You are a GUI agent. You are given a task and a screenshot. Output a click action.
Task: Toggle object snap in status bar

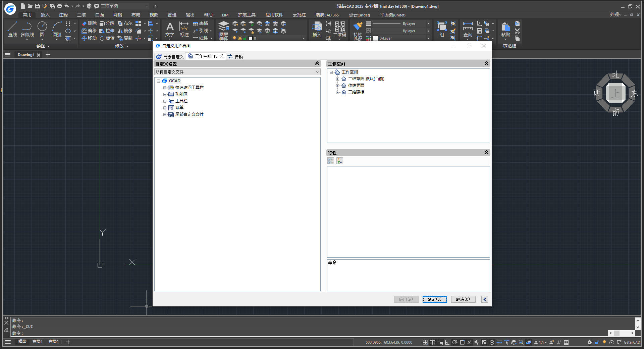pos(462,342)
